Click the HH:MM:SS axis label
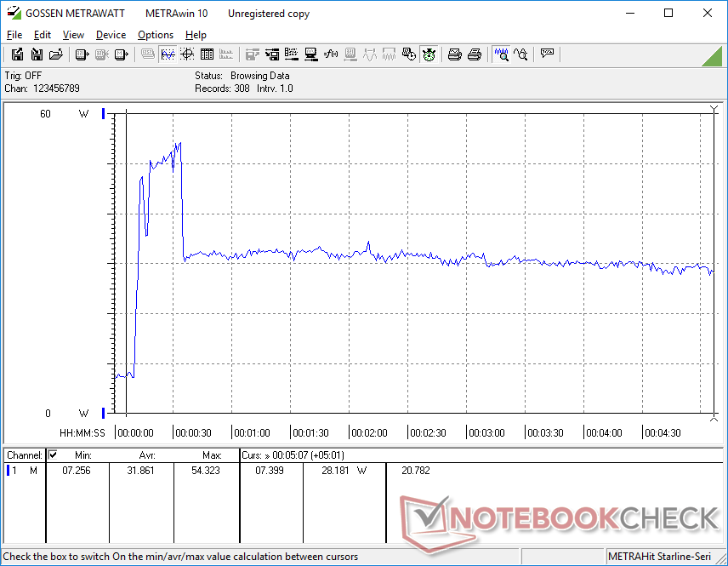 coord(82,432)
